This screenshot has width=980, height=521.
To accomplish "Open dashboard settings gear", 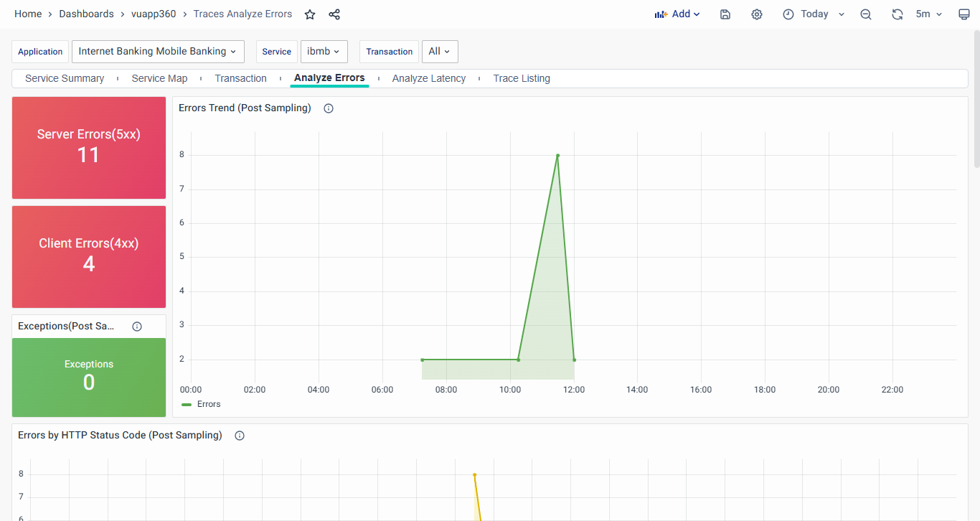I will click(757, 14).
